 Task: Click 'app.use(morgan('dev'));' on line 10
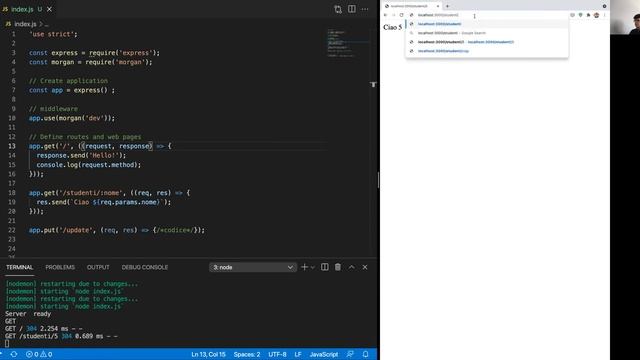[x=72, y=118]
